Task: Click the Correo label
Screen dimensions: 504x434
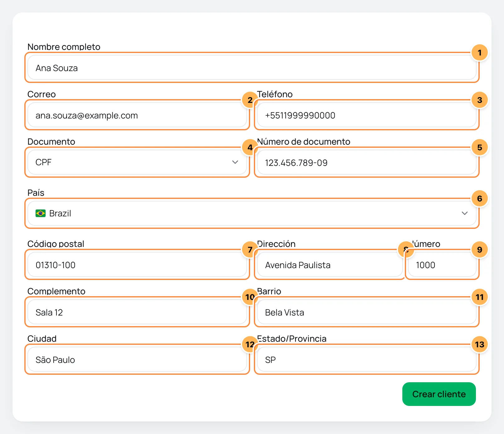Action: click(41, 94)
